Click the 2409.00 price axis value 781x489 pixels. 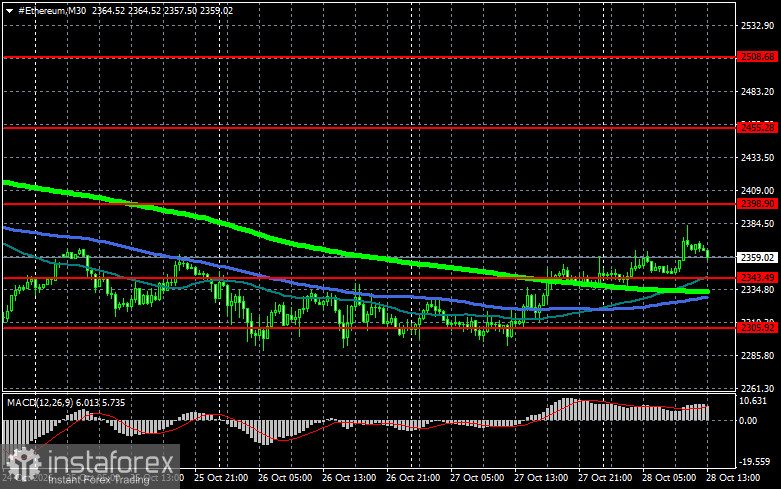pos(758,190)
